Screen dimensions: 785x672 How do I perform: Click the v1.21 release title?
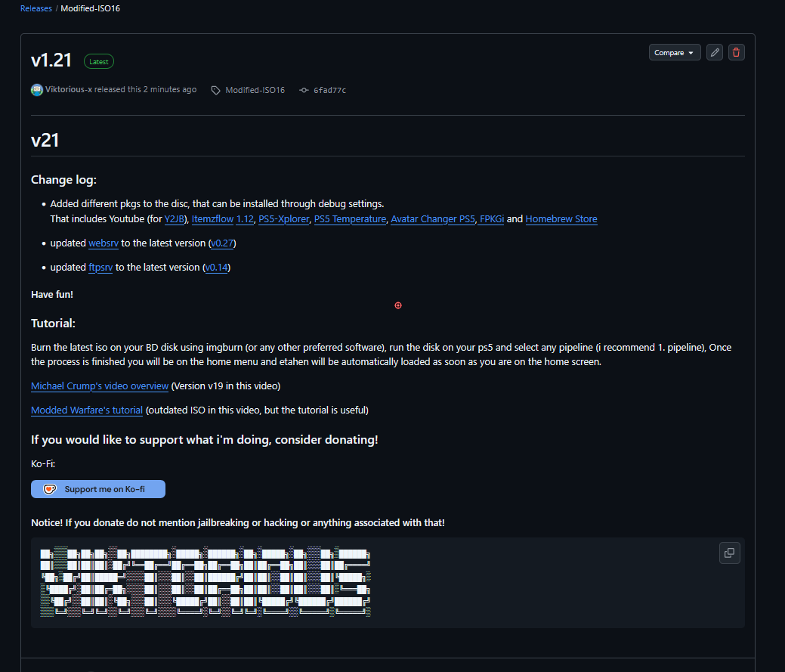[x=51, y=60]
